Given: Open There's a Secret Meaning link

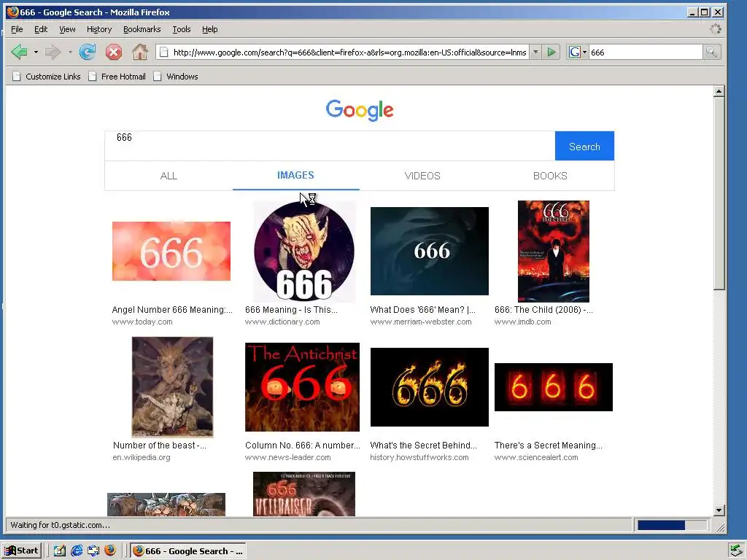Looking at the screenshot, I should coord(549,446).
